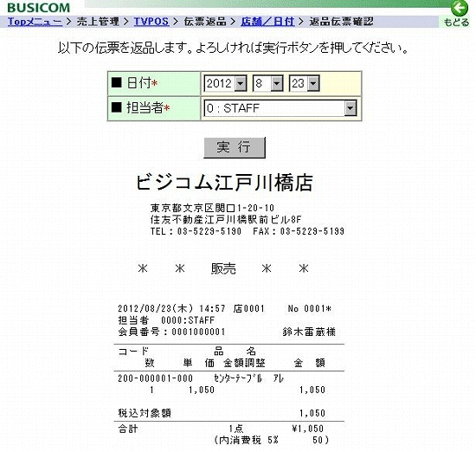This screenshot has height=452, width=476.
Task: Click the receipt number No 0001*
Action: [309, 308]
